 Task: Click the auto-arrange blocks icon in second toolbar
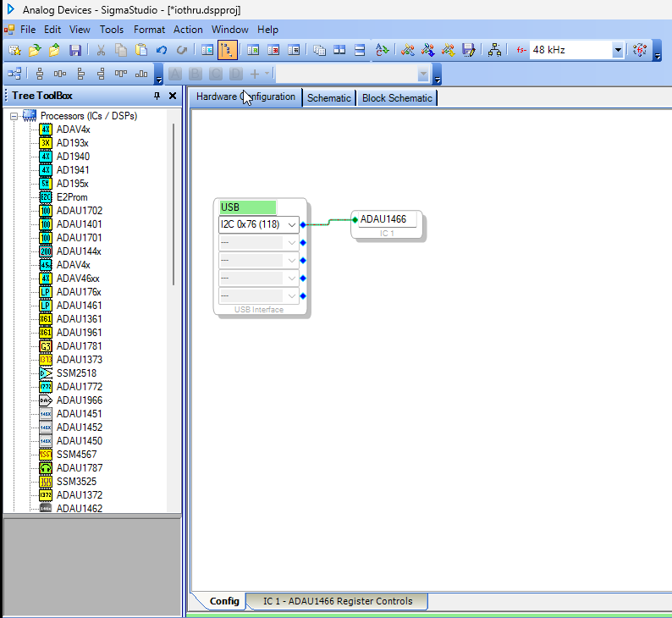coord(14,74)
